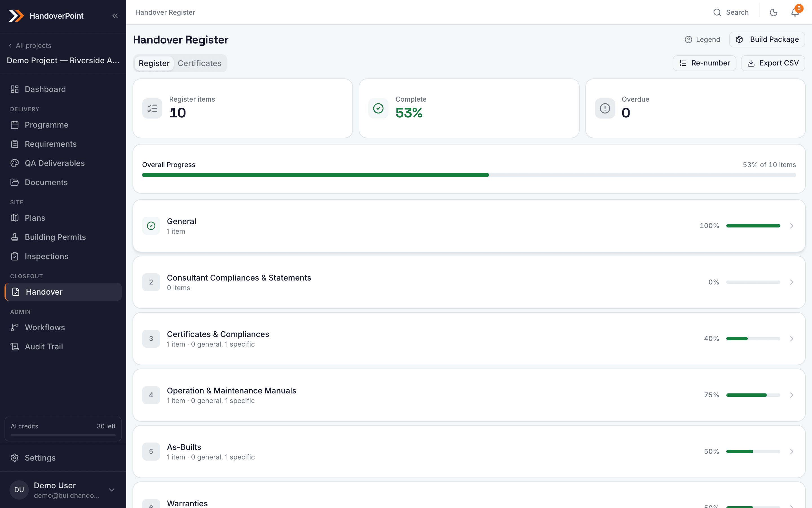Screen dimensions: 812x508
Task: Open QA Deliverables in the sidebar
Action: [63, 163]
